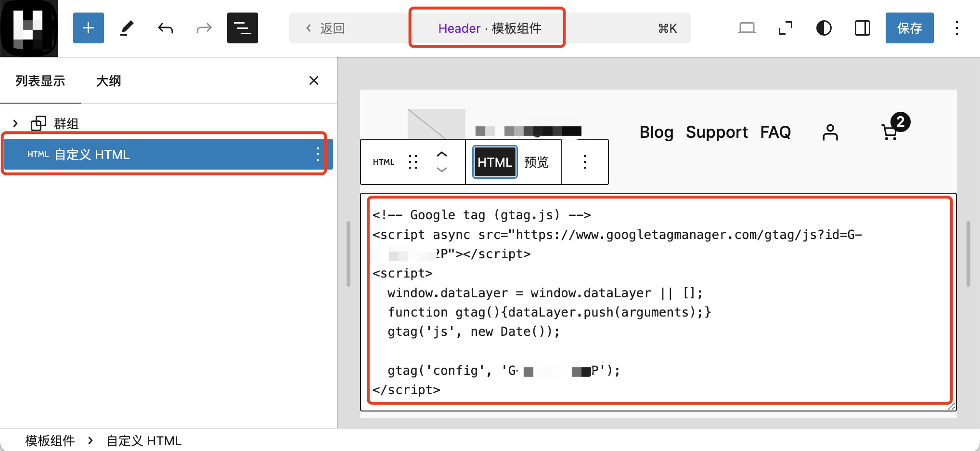This screenshot has width=980, height=451.
Task: Go back with the 返回 button
Action: coord(325,28)
